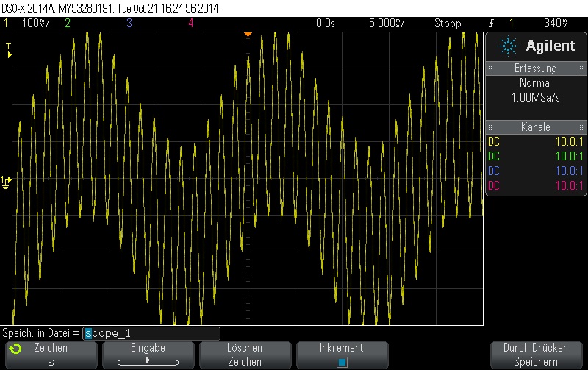Click the Speich. in Datei label
This screenshot has height=370, width=588.
(41, 333)
